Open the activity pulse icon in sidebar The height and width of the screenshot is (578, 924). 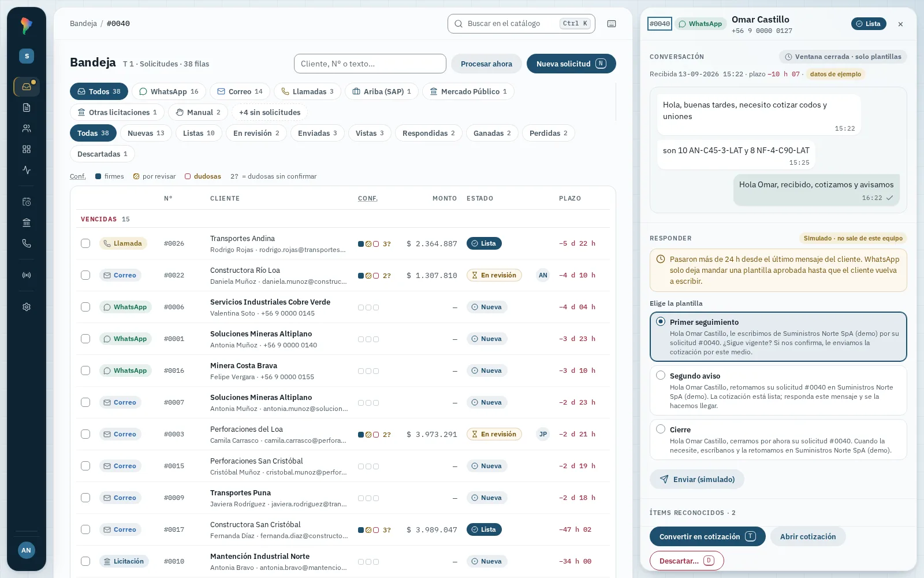27,170
